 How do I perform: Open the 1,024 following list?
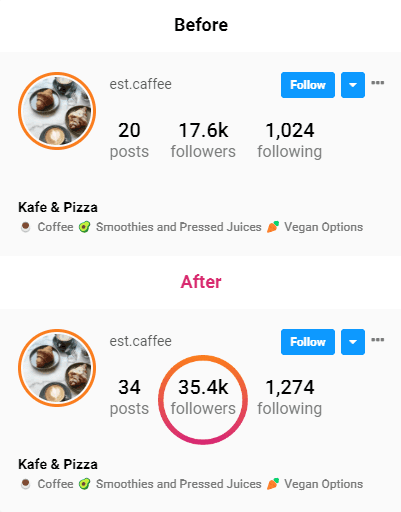[x=289, y=140]
